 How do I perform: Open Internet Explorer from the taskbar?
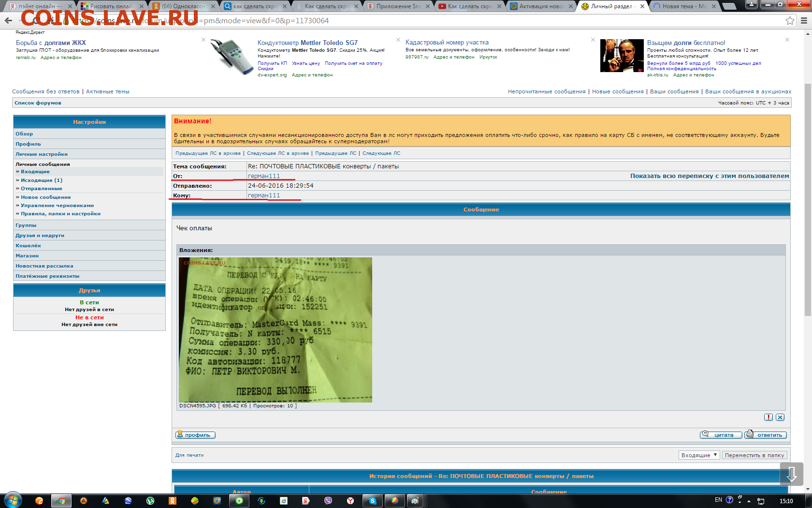click(x=283, y=501)
